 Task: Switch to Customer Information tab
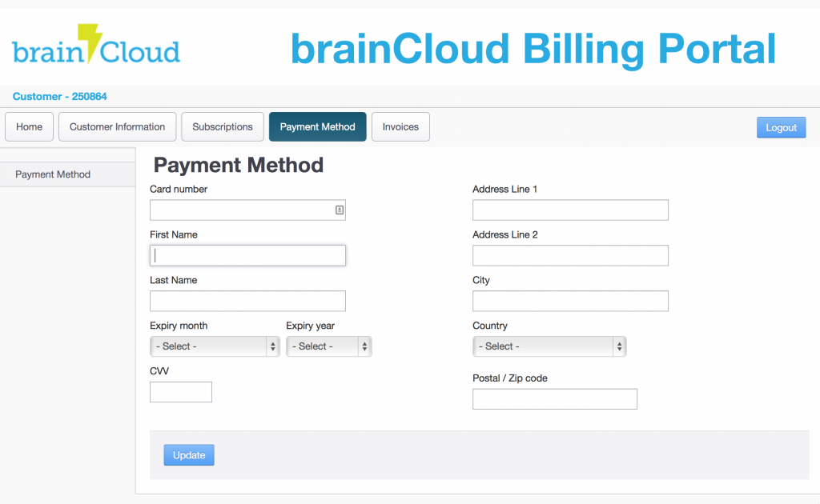(117, 127)
